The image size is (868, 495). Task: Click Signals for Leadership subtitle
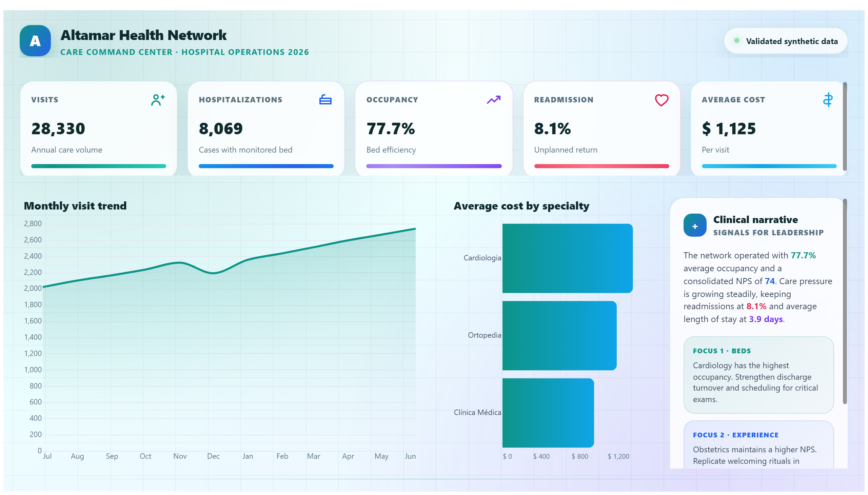click(x=768, y=233)
